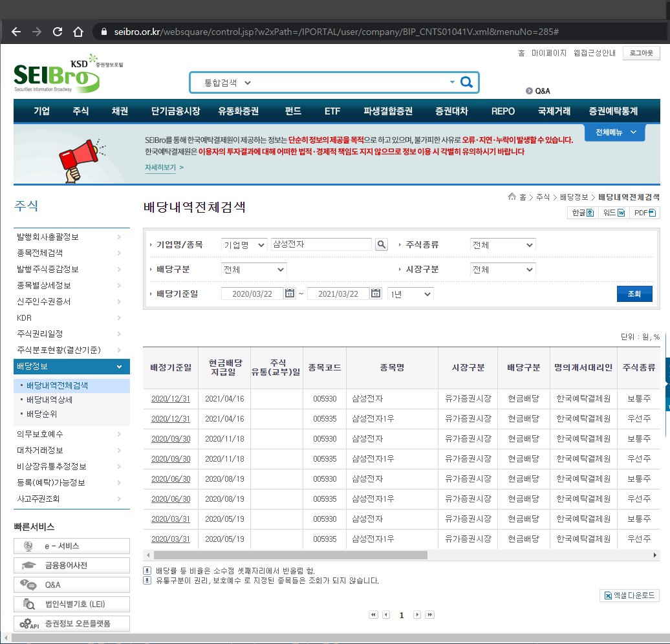
Task: Click the start date field 2020/03/22
Action: click(252, 294)
